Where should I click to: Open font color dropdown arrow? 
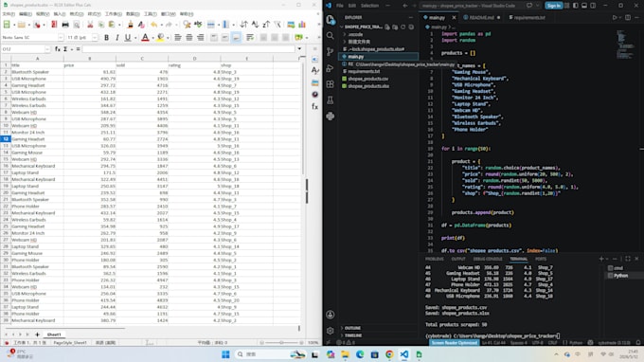tap(152, 38)
